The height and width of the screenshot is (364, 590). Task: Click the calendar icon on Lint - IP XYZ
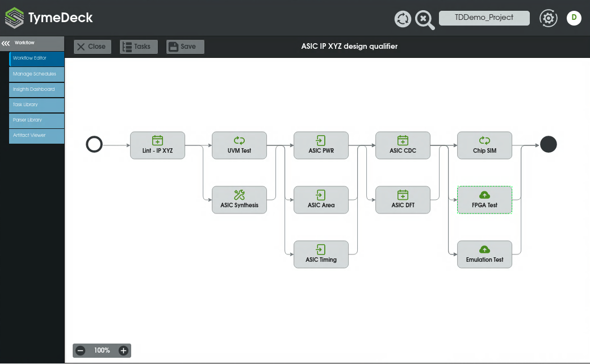pyautogui.click(x=157, y=140)
